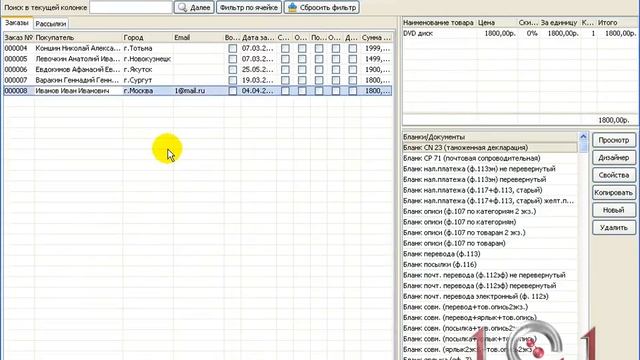Select order 000005 Левочкин Анатолий

coord(198,59)
